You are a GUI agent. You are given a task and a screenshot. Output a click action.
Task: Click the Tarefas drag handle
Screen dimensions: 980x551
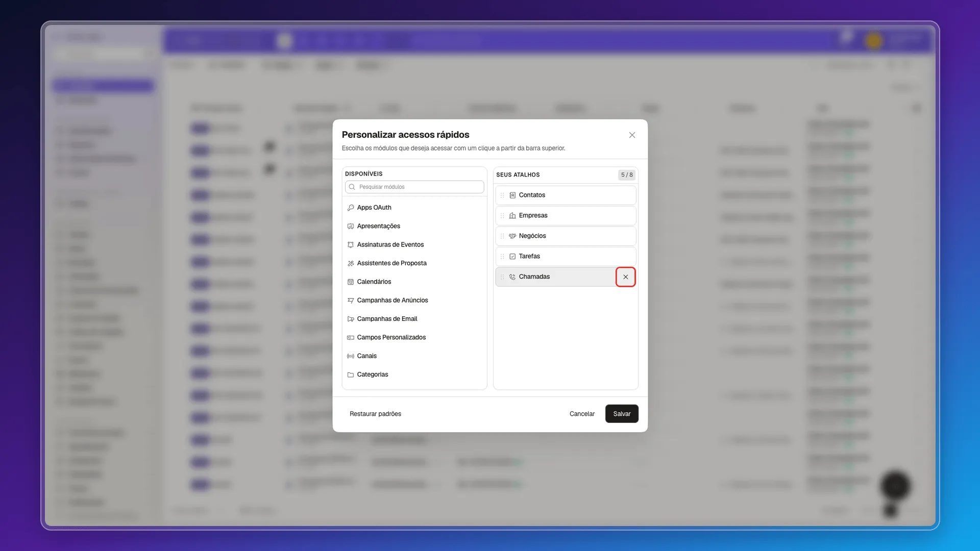[x=502, y=257]
